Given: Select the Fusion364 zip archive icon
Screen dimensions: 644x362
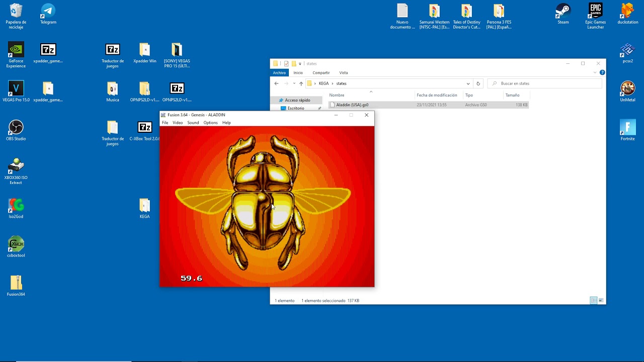Looking at the screenshot, I should [x=16, y=285].
